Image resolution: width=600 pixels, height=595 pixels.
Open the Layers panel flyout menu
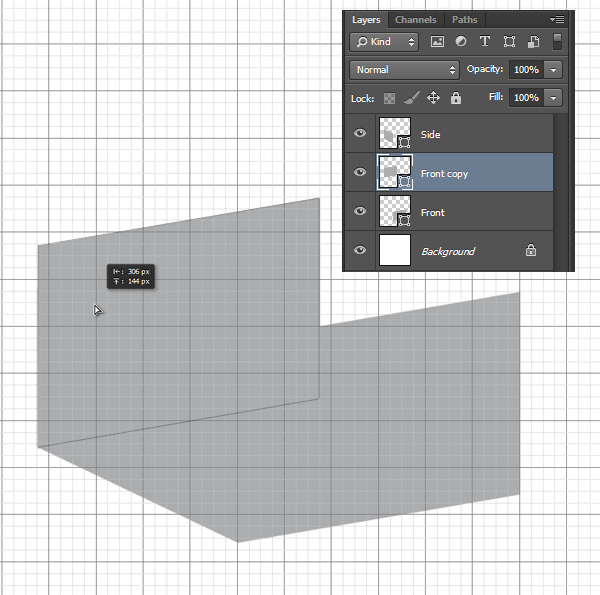pos(557,19)
